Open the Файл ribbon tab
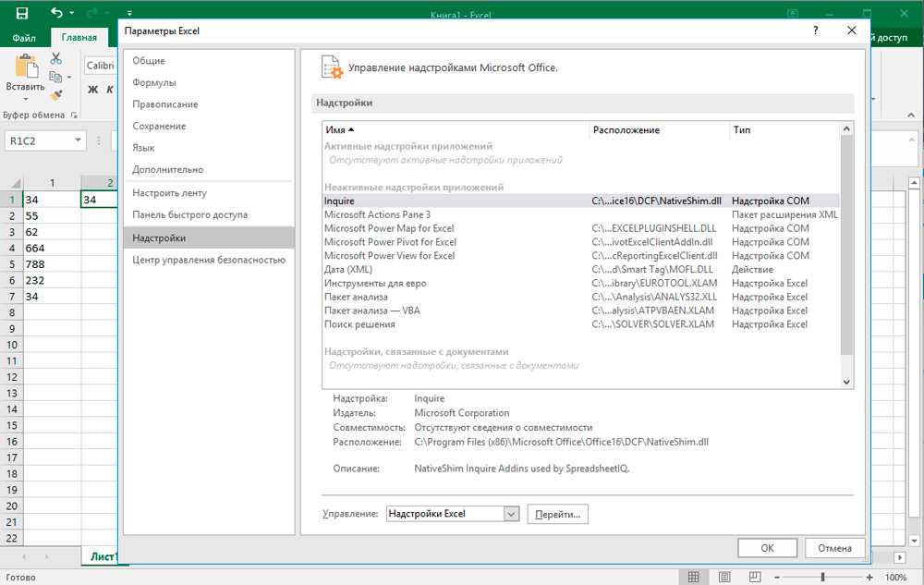This screenshot has height=585, width=924. pos(24,38)
